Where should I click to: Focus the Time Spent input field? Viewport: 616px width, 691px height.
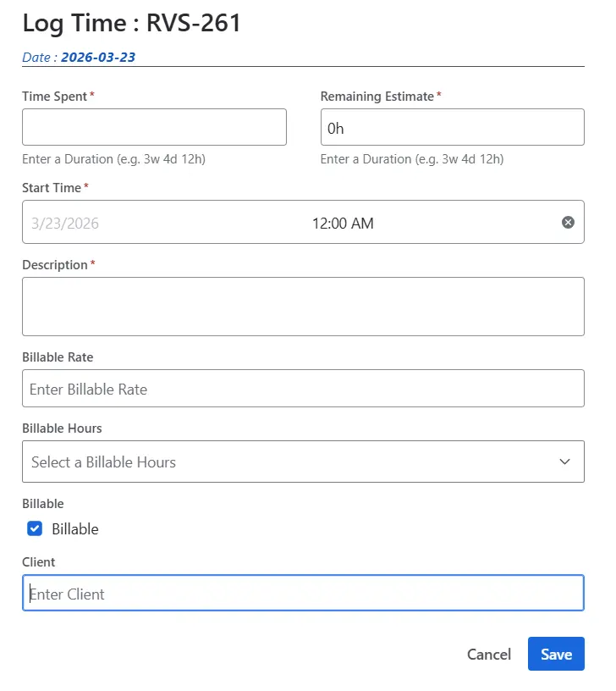pos(154,127)
